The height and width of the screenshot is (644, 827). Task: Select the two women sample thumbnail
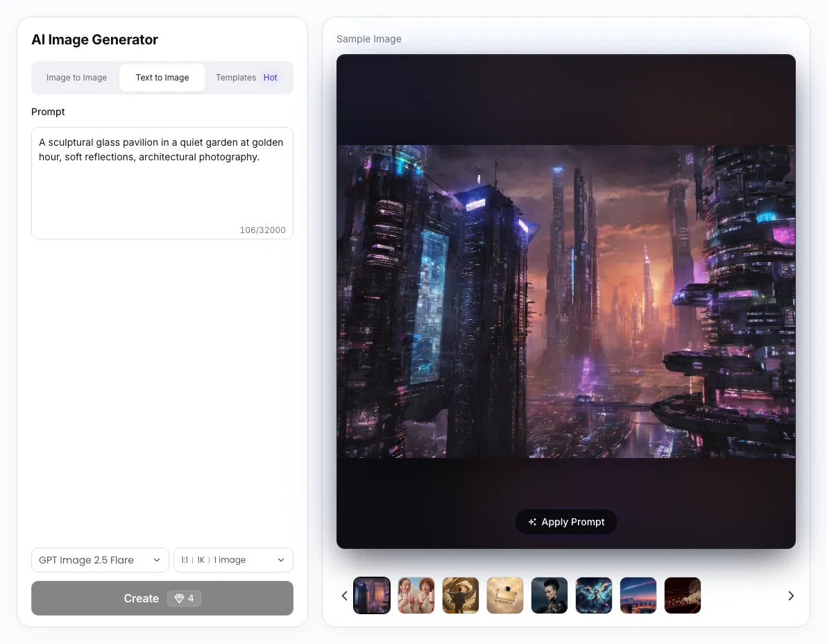[x=416, y=595]
